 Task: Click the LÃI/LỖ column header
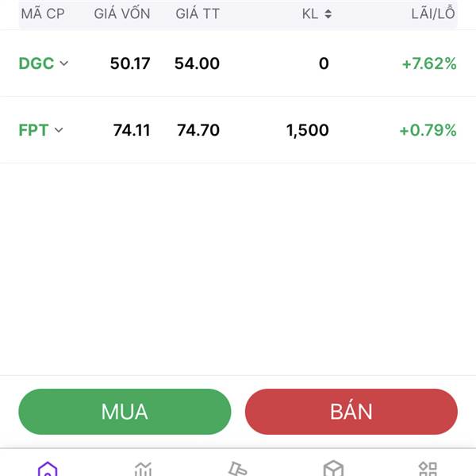pyautogui.click(x=433, y=13)
